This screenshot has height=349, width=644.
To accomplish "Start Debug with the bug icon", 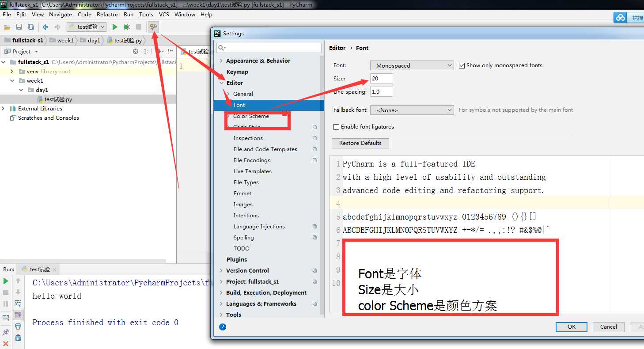I will (127, 27).
